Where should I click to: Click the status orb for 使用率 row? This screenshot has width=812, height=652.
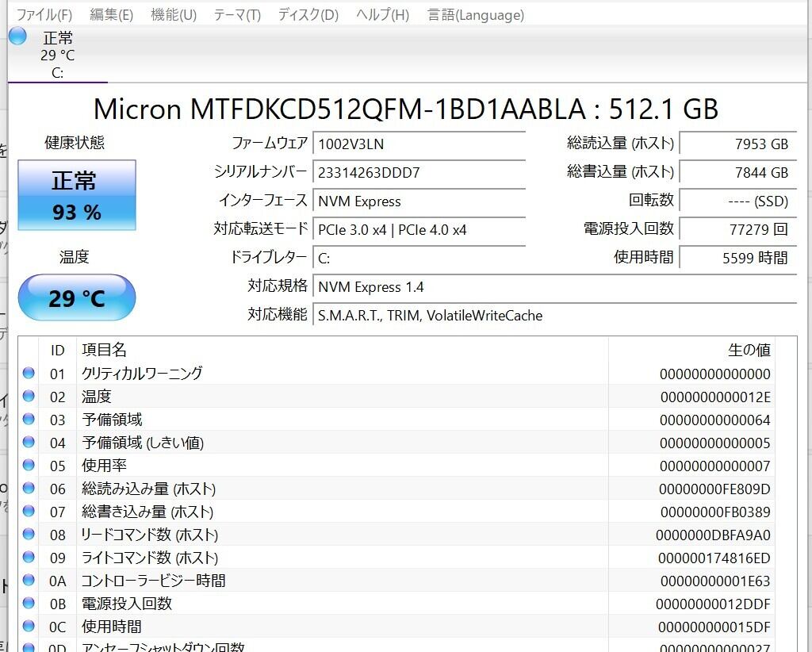[x=29, y=465]
